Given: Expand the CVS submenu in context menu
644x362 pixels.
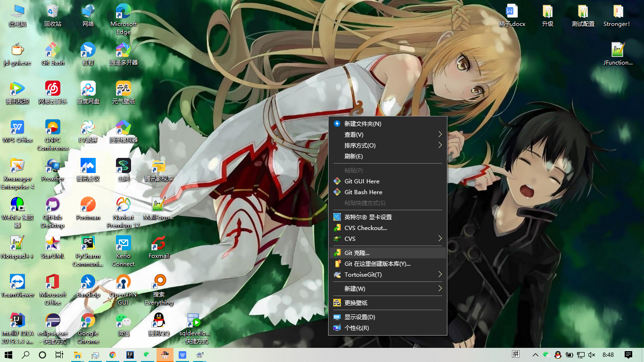Looking at the screenshot, I should (x=388, y=239).
